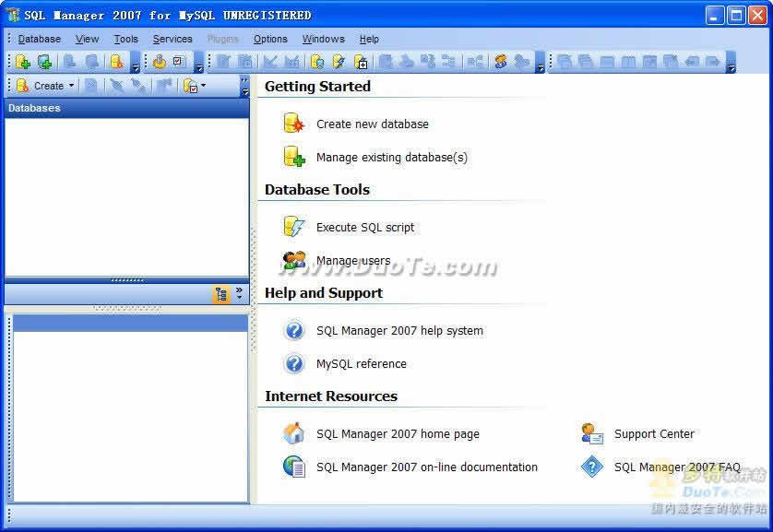This screenshot has width=773, height=532.
Task: Open the View menu
Action: point(87,39)
